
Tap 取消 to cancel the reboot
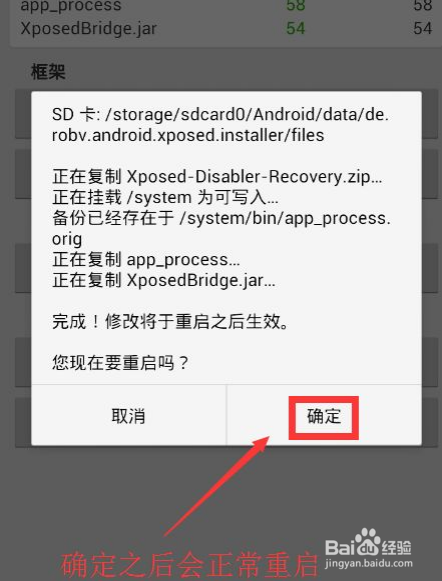coord(129,416)
